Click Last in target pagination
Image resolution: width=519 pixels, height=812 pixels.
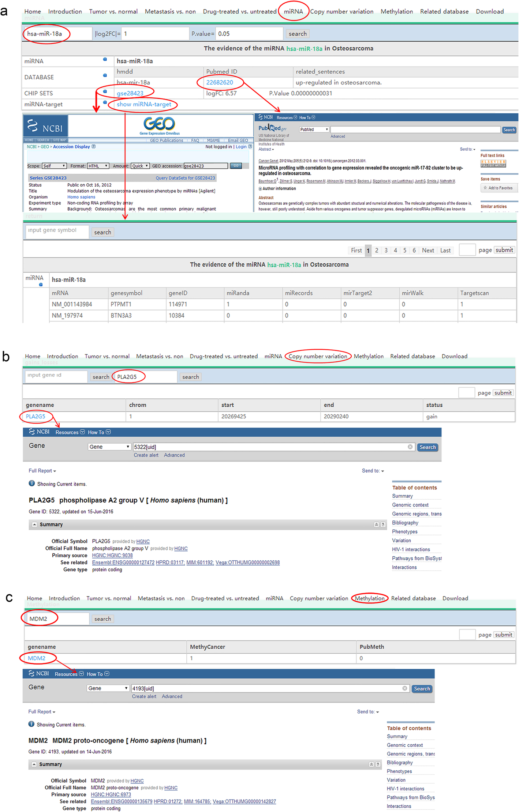coord(445,250)
